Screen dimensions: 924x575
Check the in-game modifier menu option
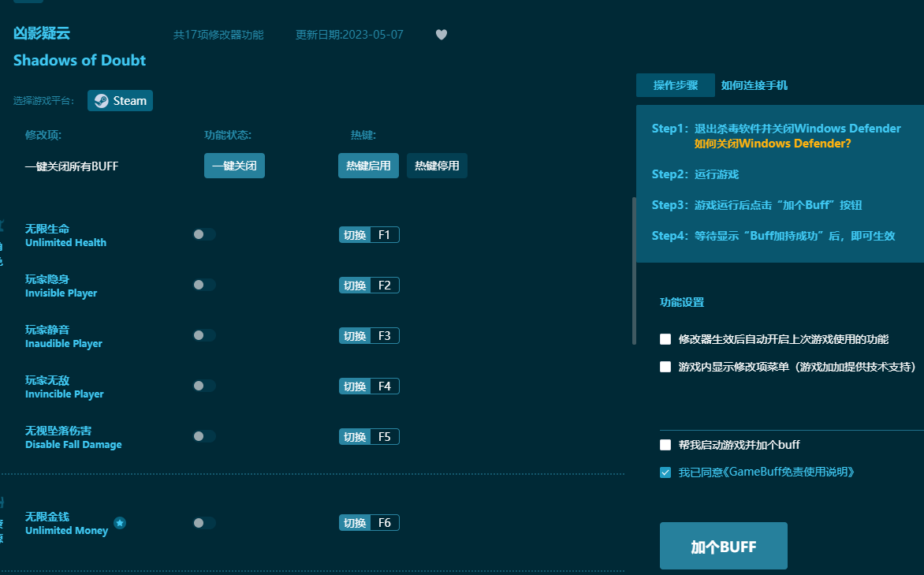point(665,366)
